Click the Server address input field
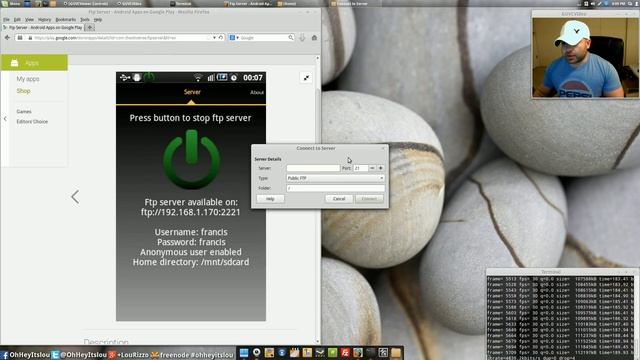The width and height of the screenshot is (640, 360). 313,168
